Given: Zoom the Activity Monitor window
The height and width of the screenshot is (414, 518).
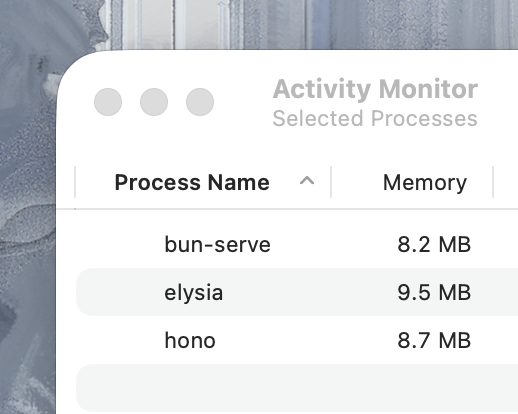Looking at the screenshot, I should [x=200, y=102].
